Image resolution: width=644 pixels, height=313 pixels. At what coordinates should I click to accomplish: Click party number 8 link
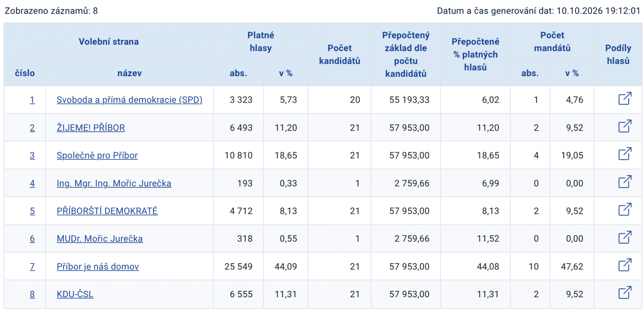click(32, 294)
